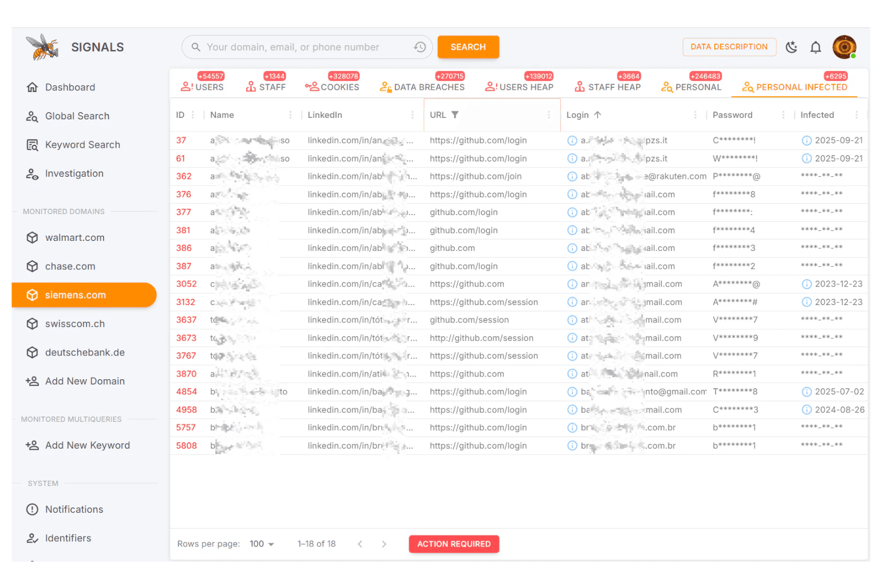Click info icon in row 37 login

point(572,140)
